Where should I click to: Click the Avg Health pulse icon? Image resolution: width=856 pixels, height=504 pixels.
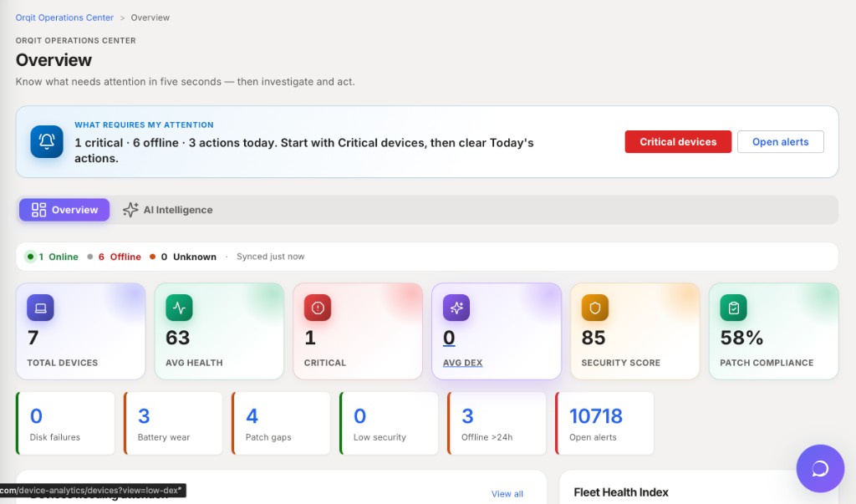(179, 308)
